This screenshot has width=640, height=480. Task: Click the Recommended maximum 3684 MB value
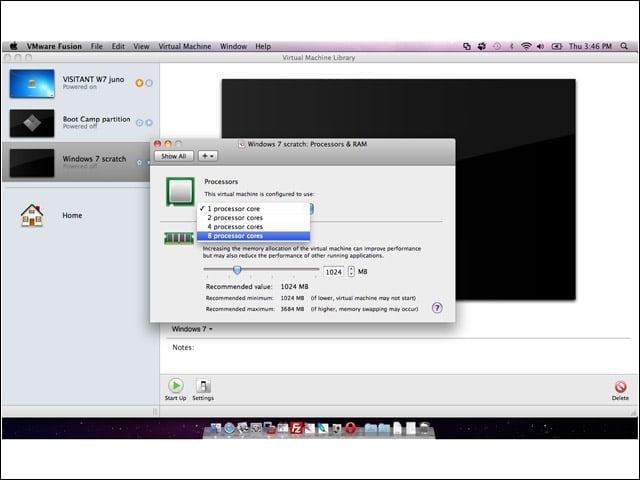click(x=292, y=309)
